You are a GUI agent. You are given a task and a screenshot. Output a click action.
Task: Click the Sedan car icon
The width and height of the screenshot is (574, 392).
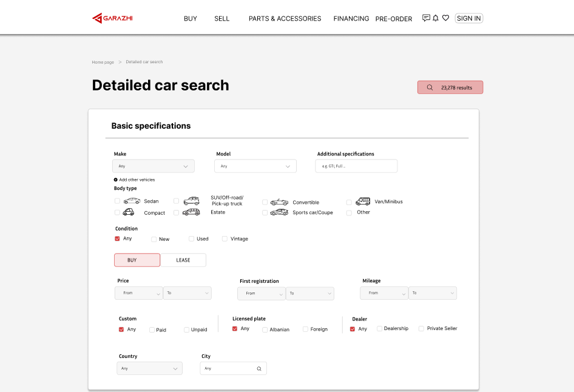point(132,201)
